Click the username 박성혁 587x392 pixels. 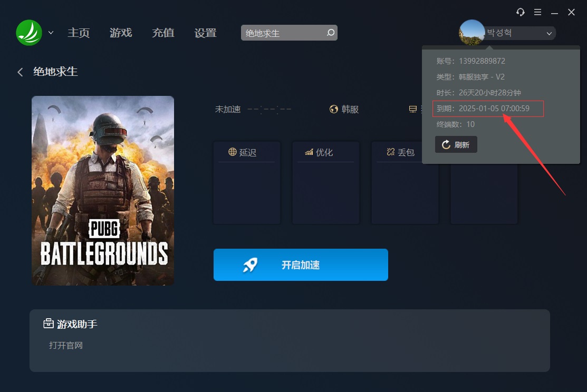pos(499,33)
